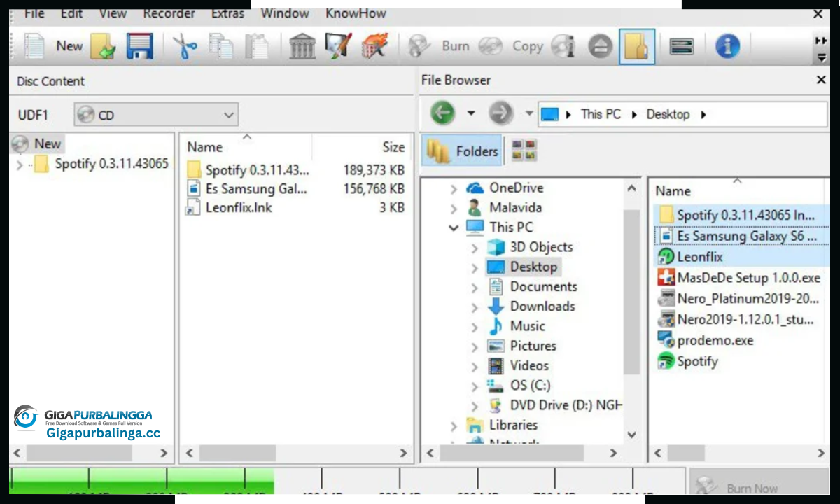Viewport: 840px width, 504px height.
Task: Open the Window menu
Action: 285,13
